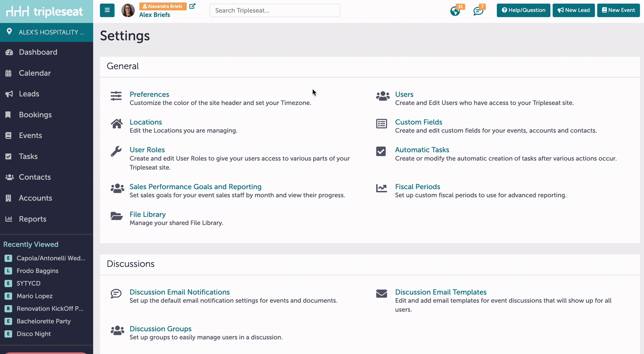Open Sales Performance Goals and Reporting link

tap(195, 187)
